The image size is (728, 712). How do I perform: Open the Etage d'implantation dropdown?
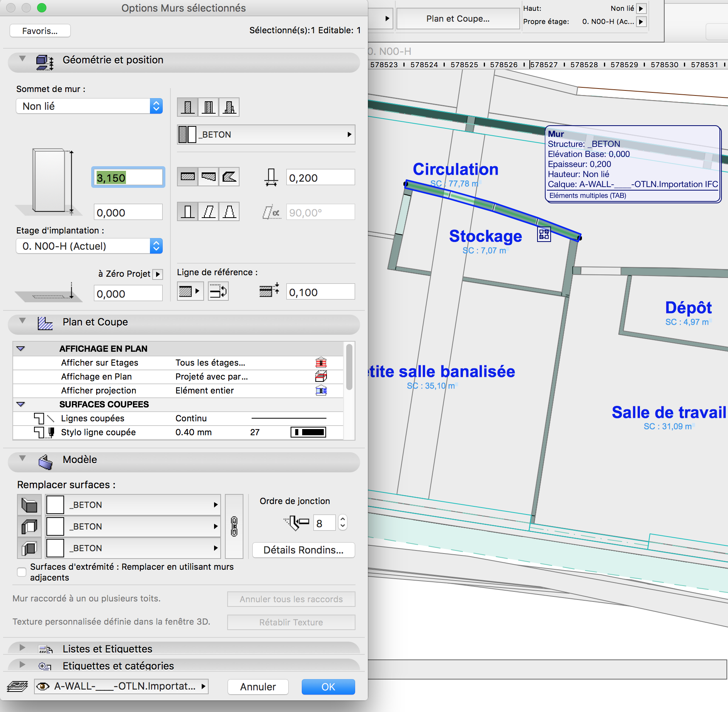click(89, 246)
